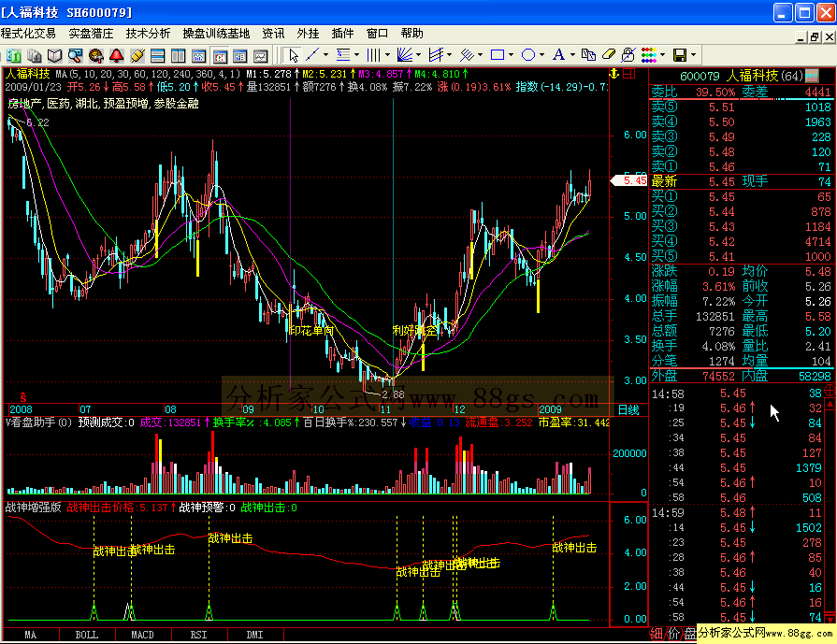Switch to the RSI indicator tab
Screen dimensions: 837x644
pyautogui.click(x=198, y=635)
